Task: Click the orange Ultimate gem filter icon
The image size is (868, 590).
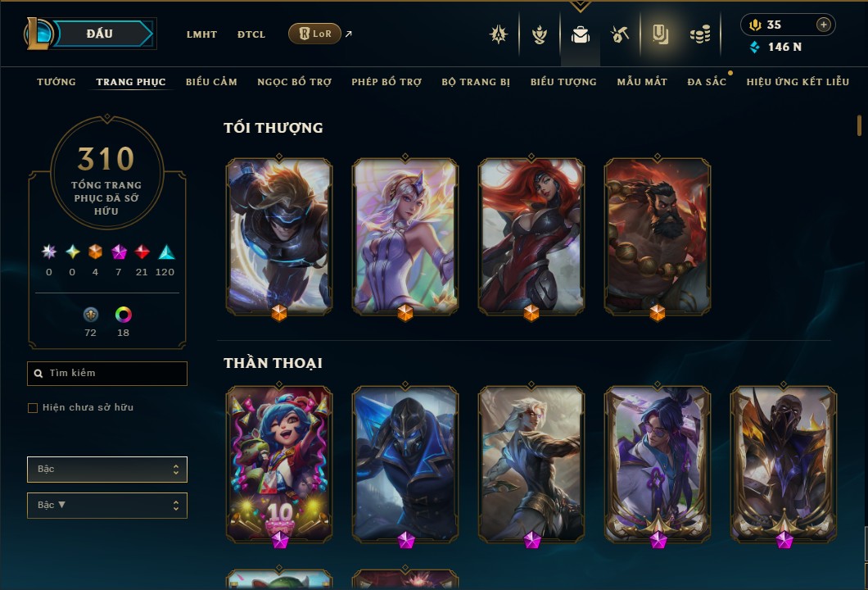Action: (95, 252)
